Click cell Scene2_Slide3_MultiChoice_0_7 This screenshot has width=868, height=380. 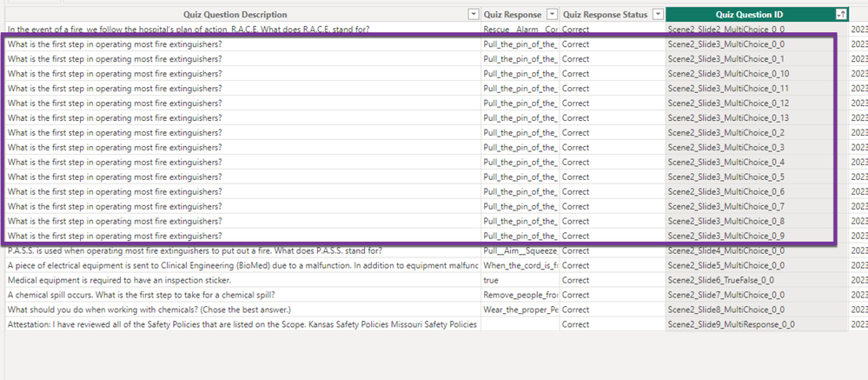tap(757, 207)
